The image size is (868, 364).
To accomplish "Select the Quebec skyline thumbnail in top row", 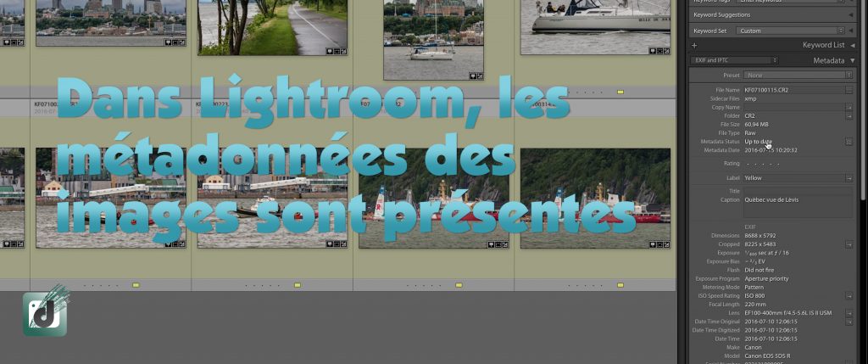I will click(111, 23).
